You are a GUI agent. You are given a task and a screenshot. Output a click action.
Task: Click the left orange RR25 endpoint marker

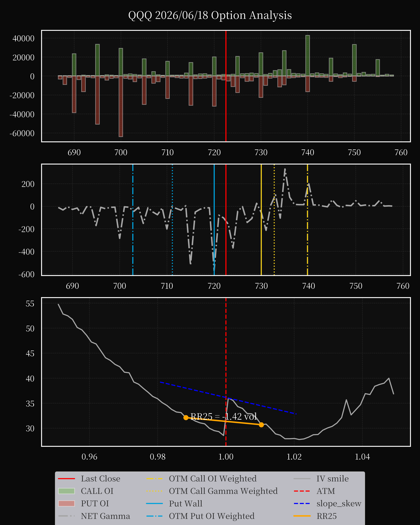click(x=186, y=418)
